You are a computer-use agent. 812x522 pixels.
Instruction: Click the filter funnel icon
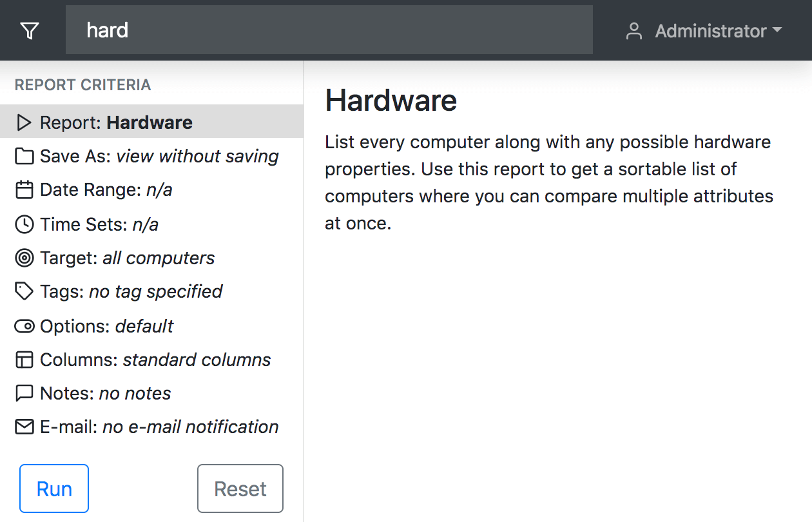(x=30, y=31)
